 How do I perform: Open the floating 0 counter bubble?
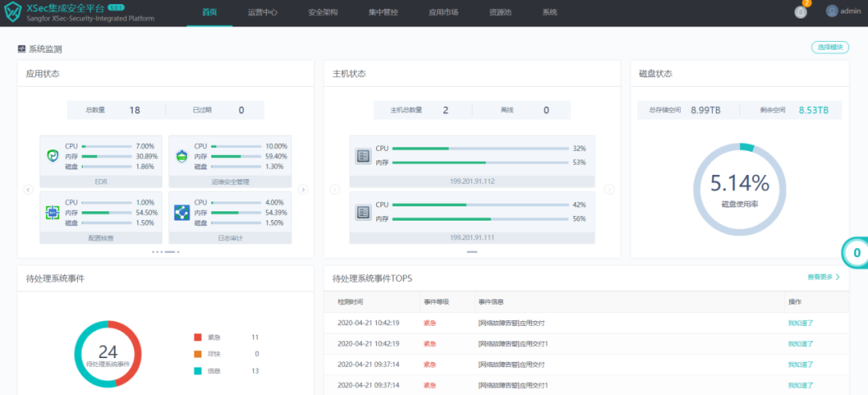point(856,253)
